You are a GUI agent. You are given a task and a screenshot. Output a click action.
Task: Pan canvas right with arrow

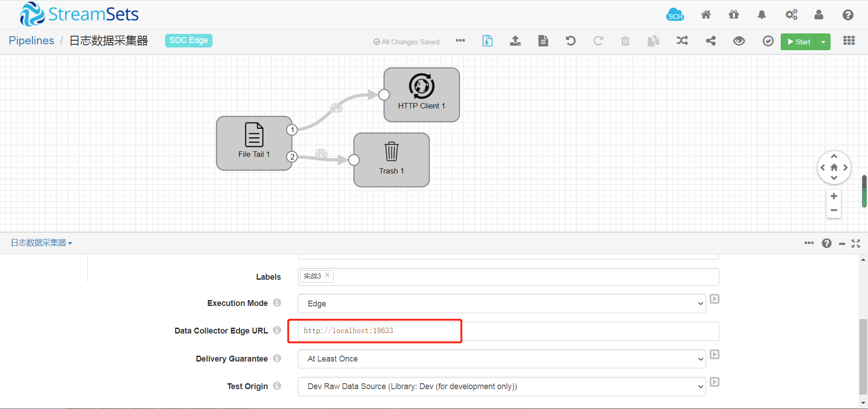pos(845,168)
